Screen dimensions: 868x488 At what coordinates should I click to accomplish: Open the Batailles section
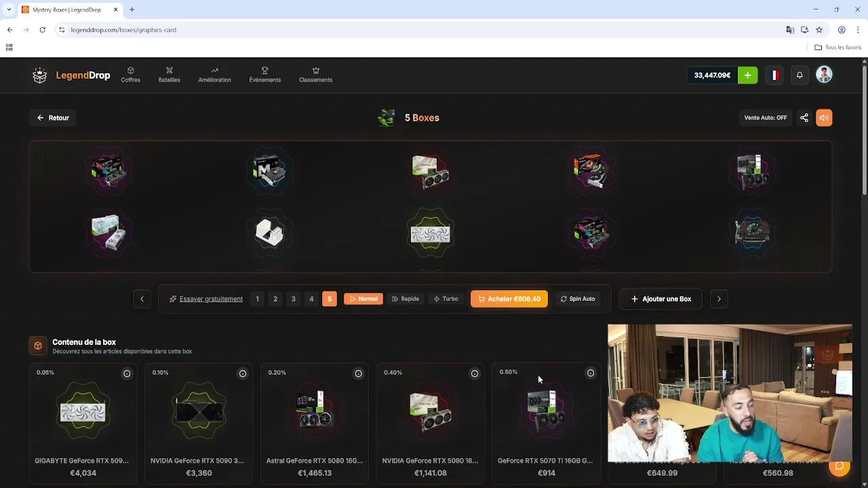170,75
